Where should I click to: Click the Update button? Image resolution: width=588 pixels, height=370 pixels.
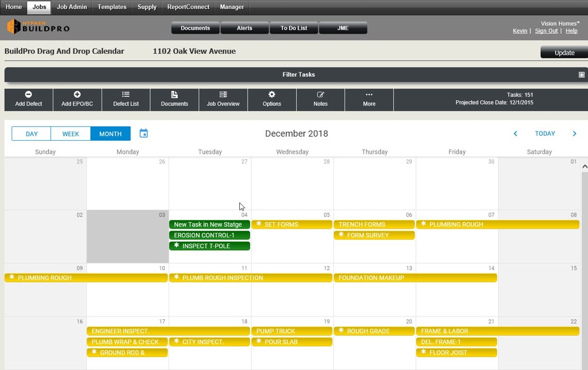coord(563,52)
